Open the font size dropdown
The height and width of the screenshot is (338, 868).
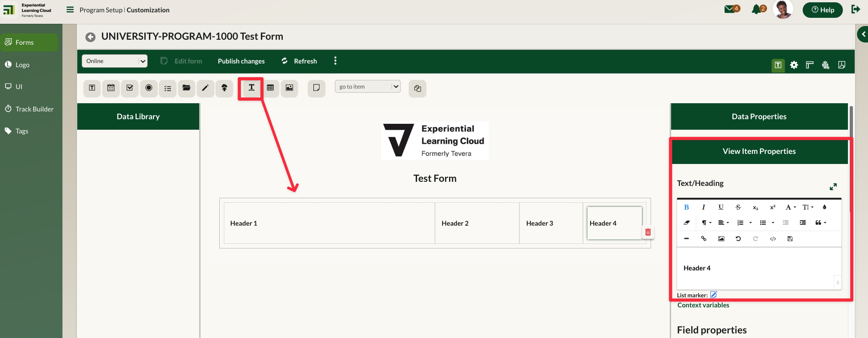tap(808, 207)
